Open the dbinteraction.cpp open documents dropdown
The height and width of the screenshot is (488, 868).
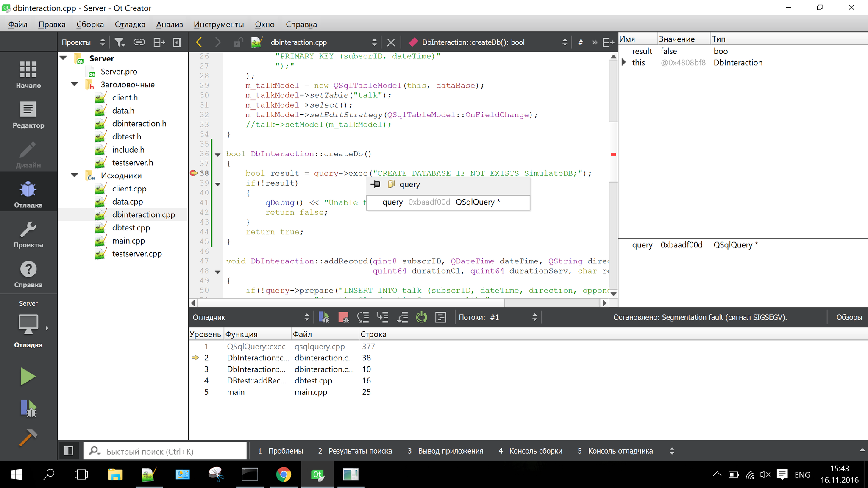pos(323,42)
